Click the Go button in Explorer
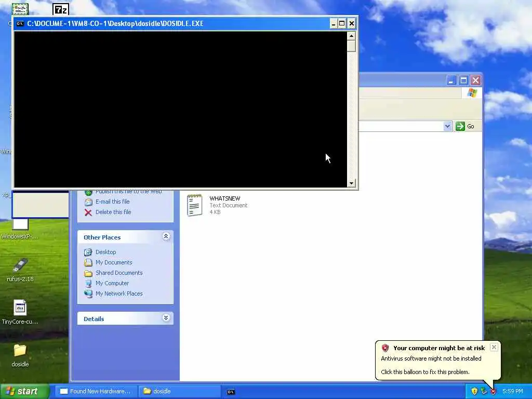The width and height of the screenshot is (532, 399). pos(465,126)
